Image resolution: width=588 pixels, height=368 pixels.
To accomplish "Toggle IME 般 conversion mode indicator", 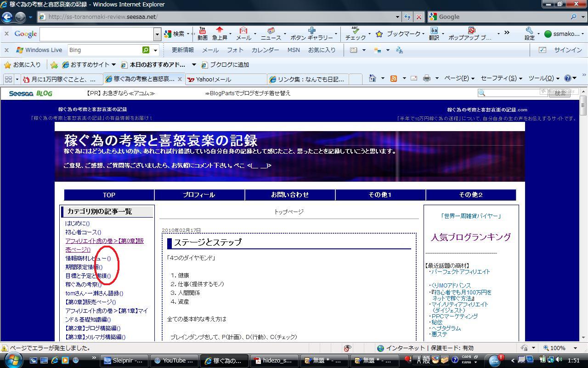I will [x=425, y=360].
